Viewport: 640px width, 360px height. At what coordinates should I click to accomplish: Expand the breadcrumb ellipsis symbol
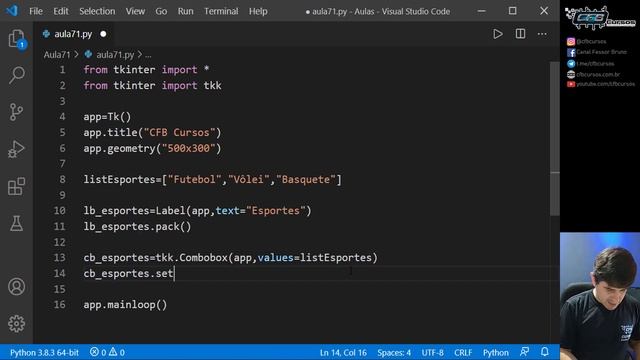pyautogui.click(x=148, y=55)
